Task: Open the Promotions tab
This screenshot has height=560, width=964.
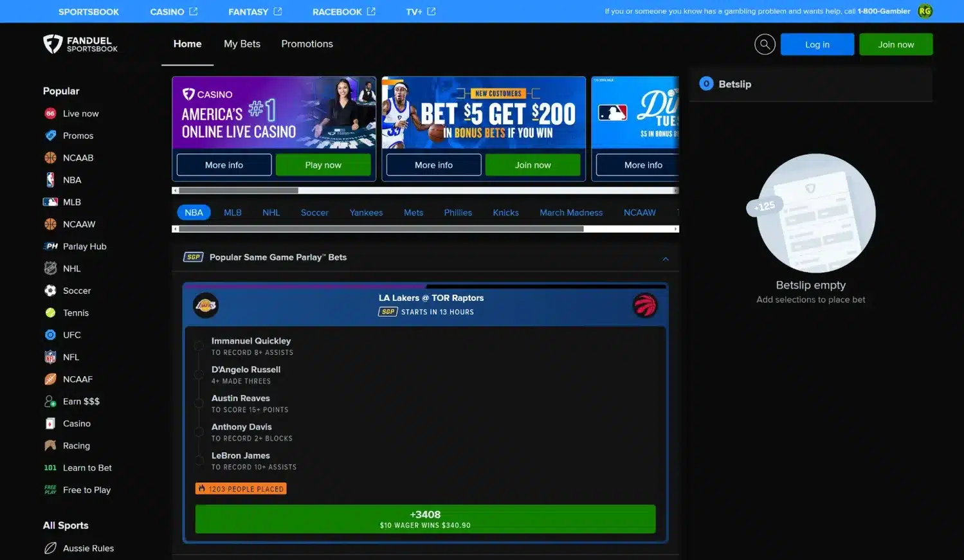Action: point(307,44)
